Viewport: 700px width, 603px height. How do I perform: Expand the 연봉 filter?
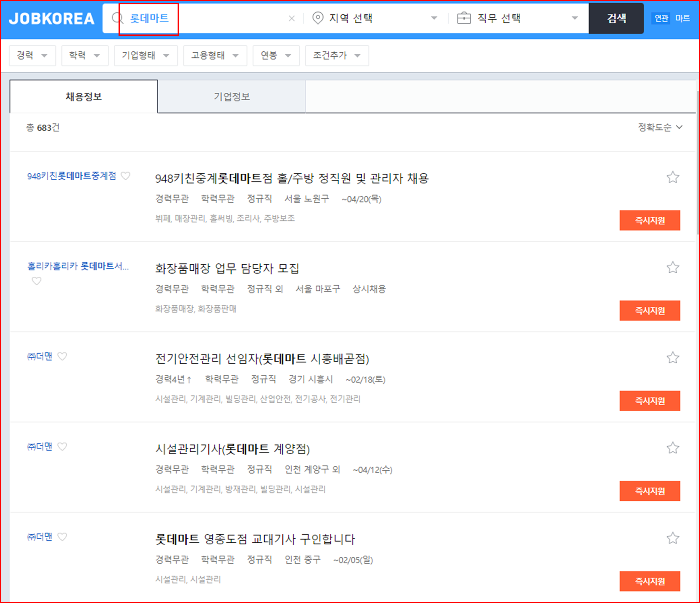pos(276,56)
